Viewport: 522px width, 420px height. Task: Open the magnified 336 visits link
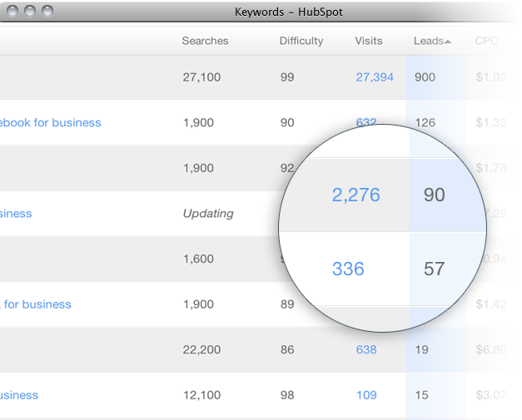(348, 269)
